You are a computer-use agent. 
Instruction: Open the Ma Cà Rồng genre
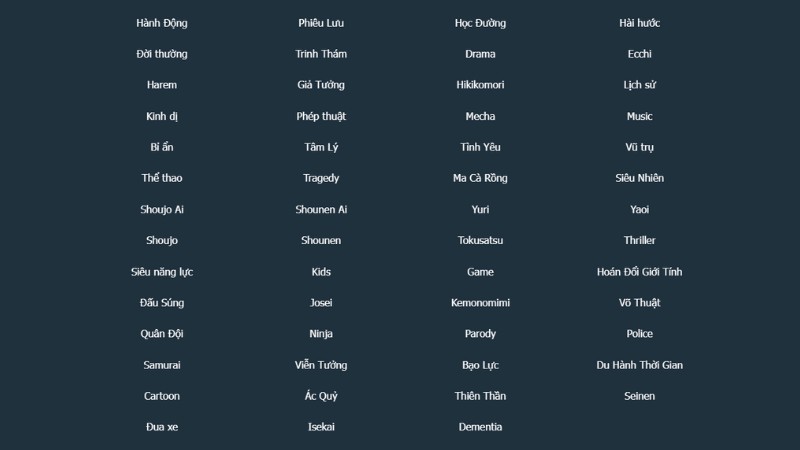(x=480, y=178)
